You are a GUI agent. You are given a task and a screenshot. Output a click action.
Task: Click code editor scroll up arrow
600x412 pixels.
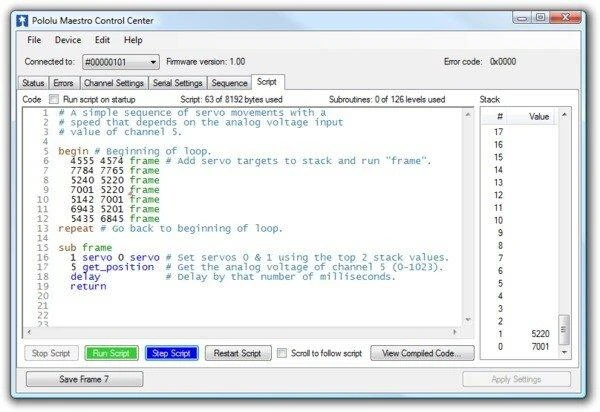point(468,114)
